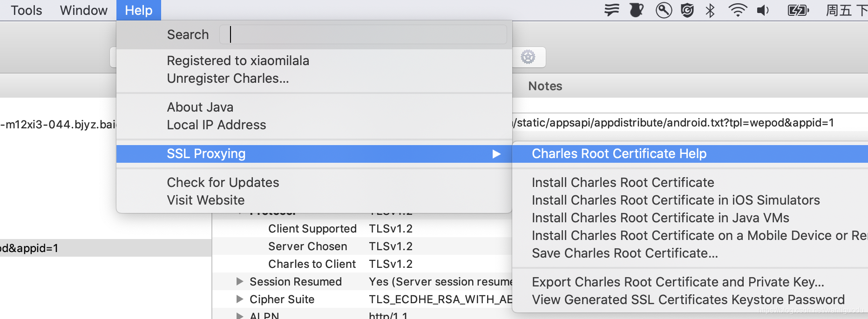Screen dimensions: 868x319
Task: Expand the ALPN row
Action: pos(240,316)
